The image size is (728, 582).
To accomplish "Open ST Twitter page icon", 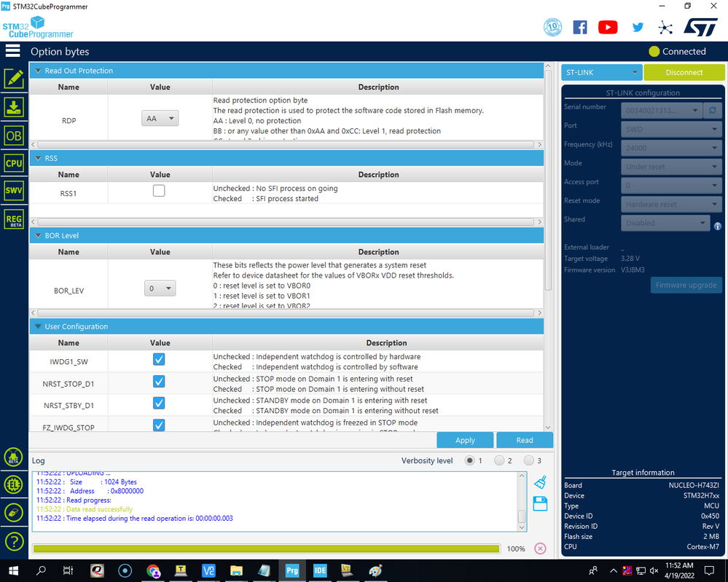I will tap(638, 27).
